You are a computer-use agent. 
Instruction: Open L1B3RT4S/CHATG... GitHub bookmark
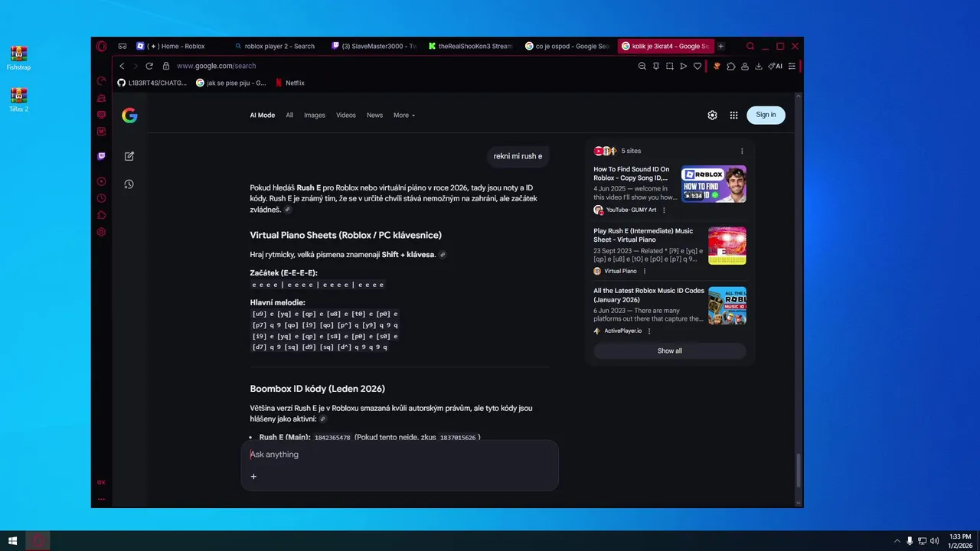point(152,83)
